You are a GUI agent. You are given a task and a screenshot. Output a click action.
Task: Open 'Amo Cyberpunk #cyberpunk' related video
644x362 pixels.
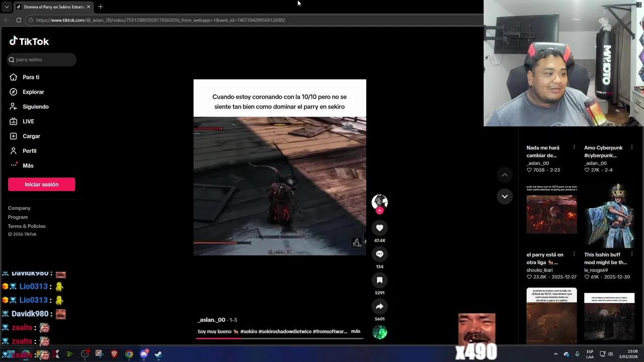[x=603, y=151]
